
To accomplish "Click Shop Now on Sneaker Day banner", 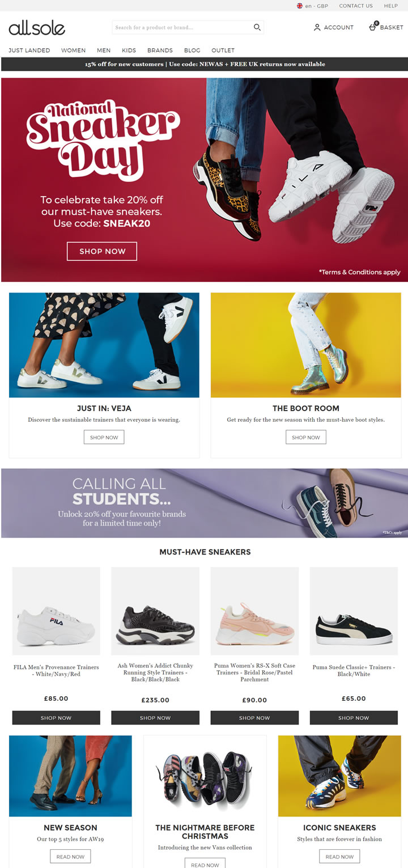I will click(x=102, y=251).
